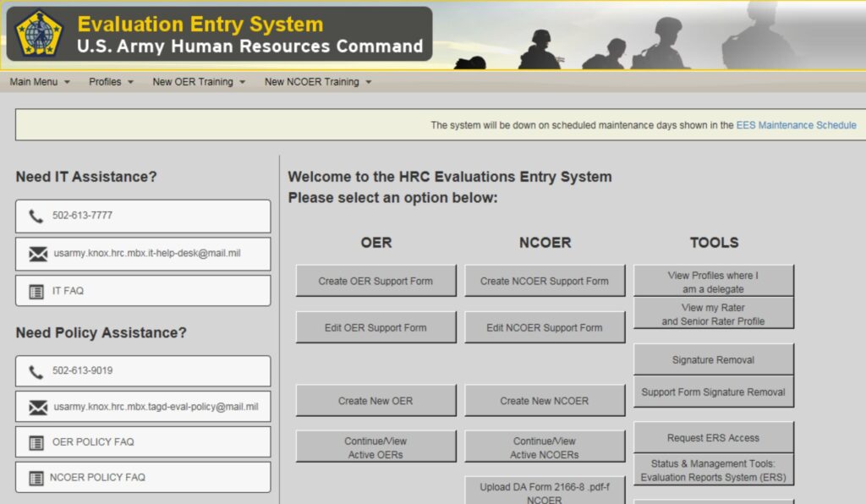Click View Profiles where I am a delegate
This screenshot has height=504, width=866.
714,280
